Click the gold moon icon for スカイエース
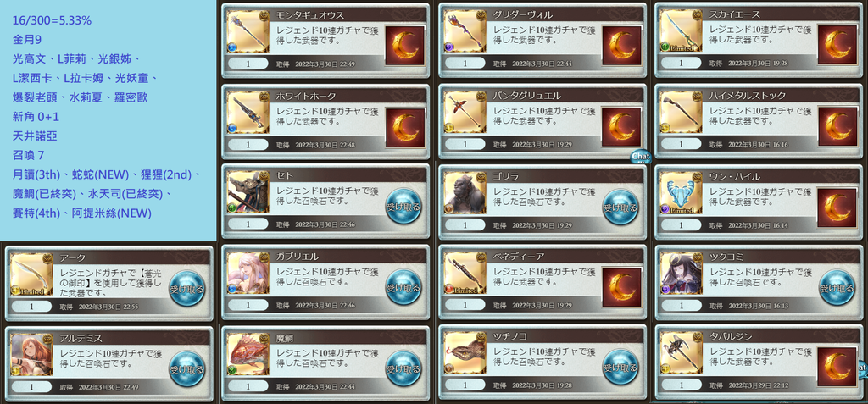 point(837,46)
